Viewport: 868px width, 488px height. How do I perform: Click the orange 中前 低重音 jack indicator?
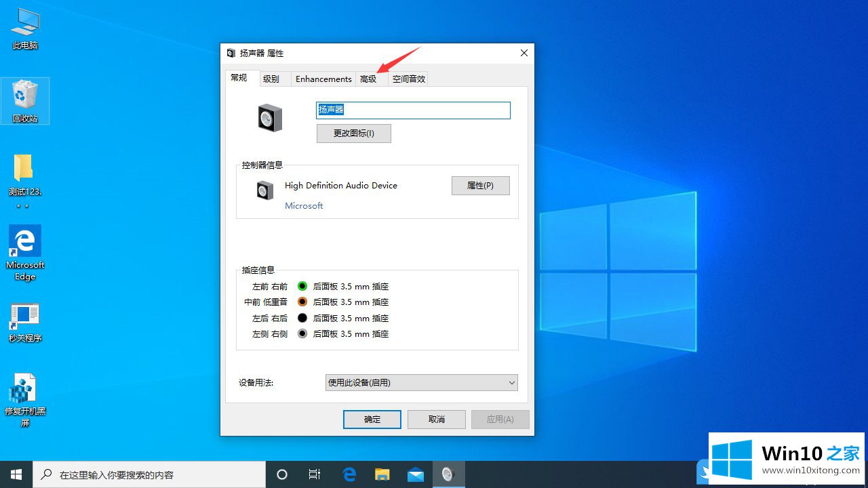coord(302,302)
